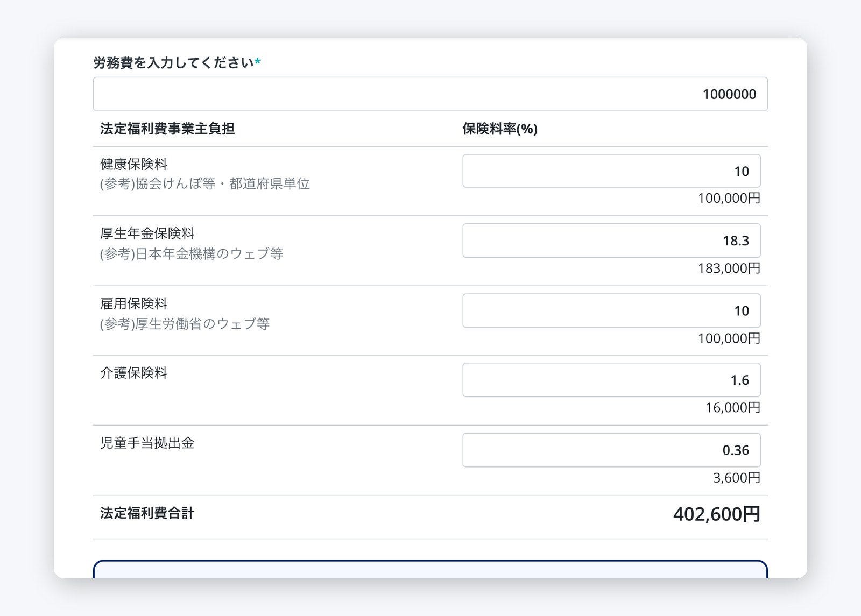The height and width of the screenshot is (616, 861).
Task: Select the 402,600円 total amount
Action: pos(717,514)
